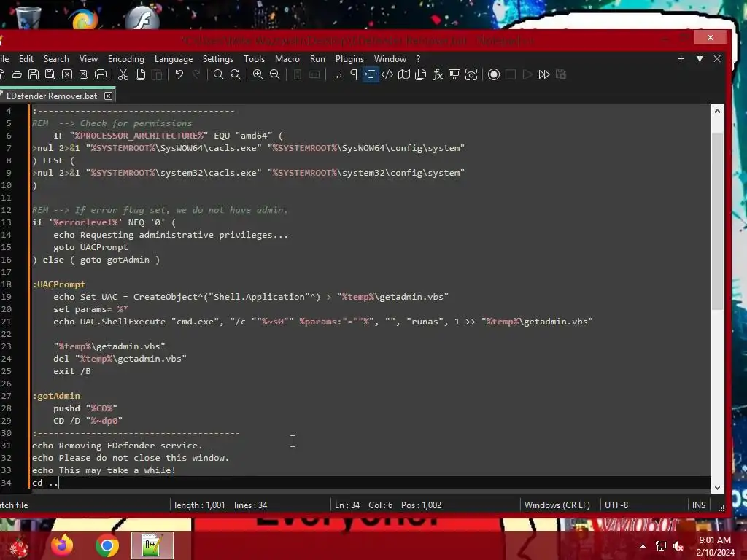Close the EDefender Remover.bat tab with its X
747x560 pixels.
[x=109, y=96]
